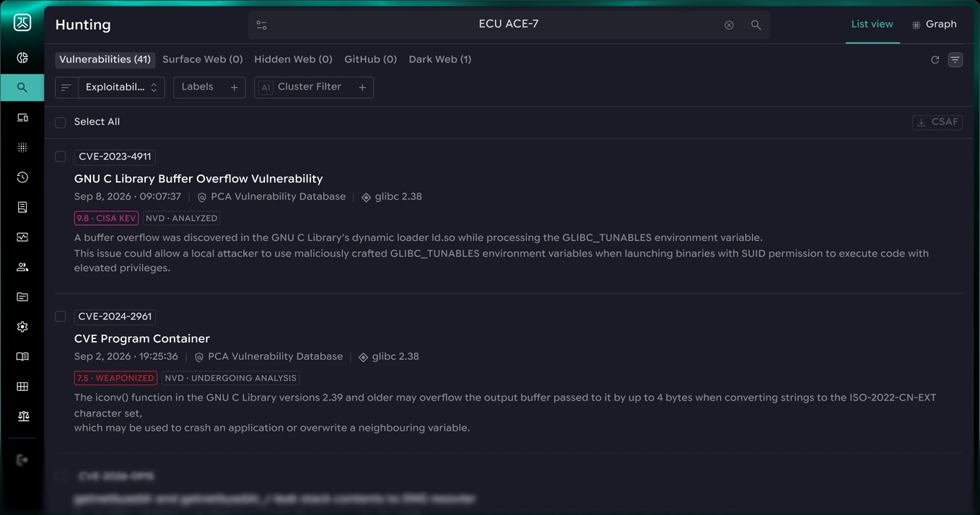The image size is (980, 515).
Task: Click the NVD · ANALYZED badge
Action: pyautogui.click(x=181, y=219)
